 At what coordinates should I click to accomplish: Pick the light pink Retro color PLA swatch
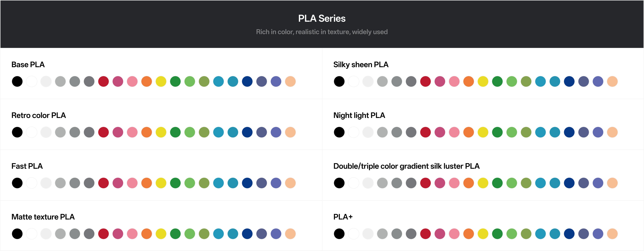tap(132, 132)
